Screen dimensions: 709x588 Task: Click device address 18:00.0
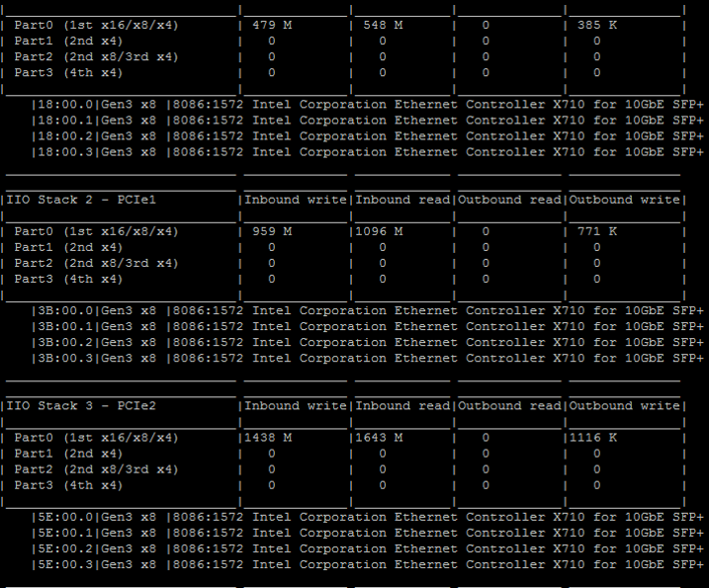pos(65,105)
